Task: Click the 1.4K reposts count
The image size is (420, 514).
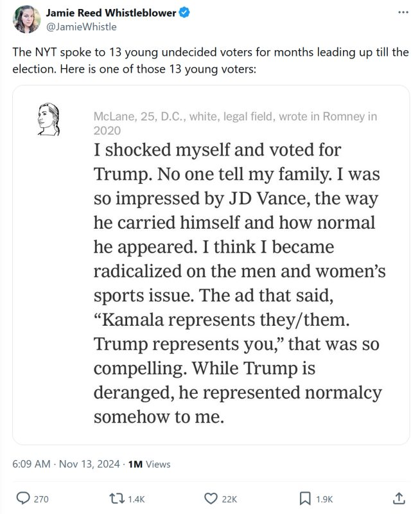Action: [137, 499]
